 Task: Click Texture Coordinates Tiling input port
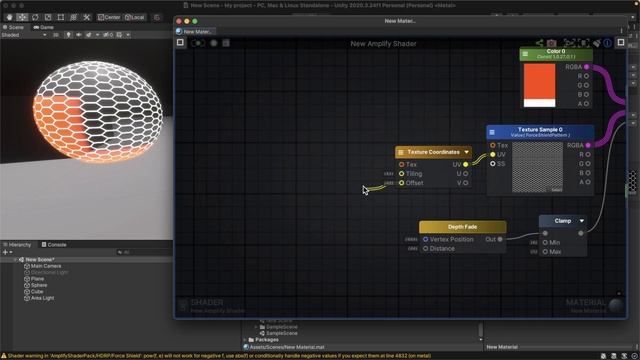point(402,173)
